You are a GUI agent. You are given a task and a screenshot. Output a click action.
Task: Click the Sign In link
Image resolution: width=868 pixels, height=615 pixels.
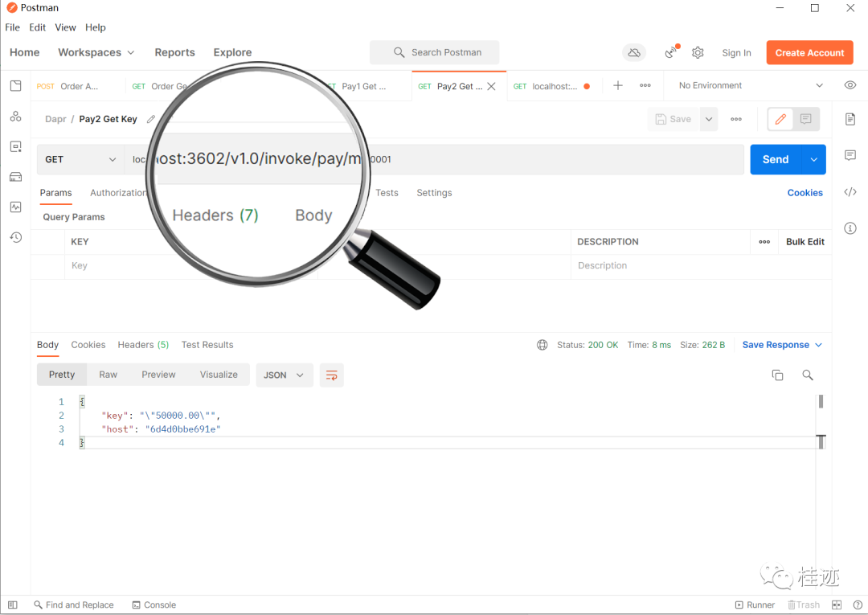736,52
